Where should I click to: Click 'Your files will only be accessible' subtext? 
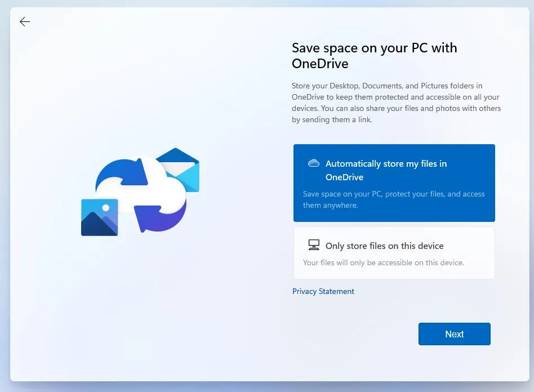pyautogui.click(x=383, y=262)
